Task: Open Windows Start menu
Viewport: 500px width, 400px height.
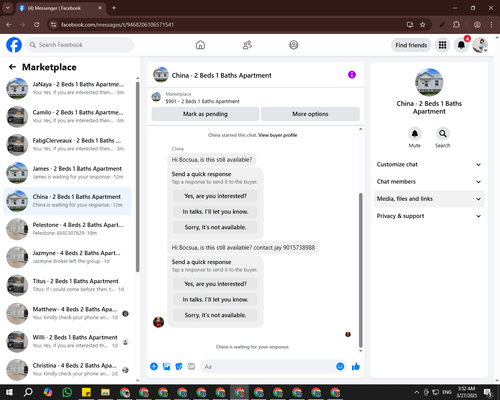Action: point(9,392)
